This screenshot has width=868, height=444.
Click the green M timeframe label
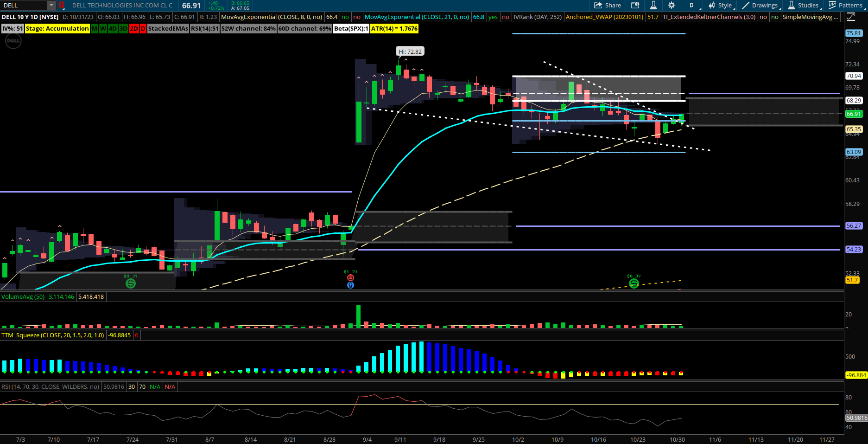coord(95,29)
